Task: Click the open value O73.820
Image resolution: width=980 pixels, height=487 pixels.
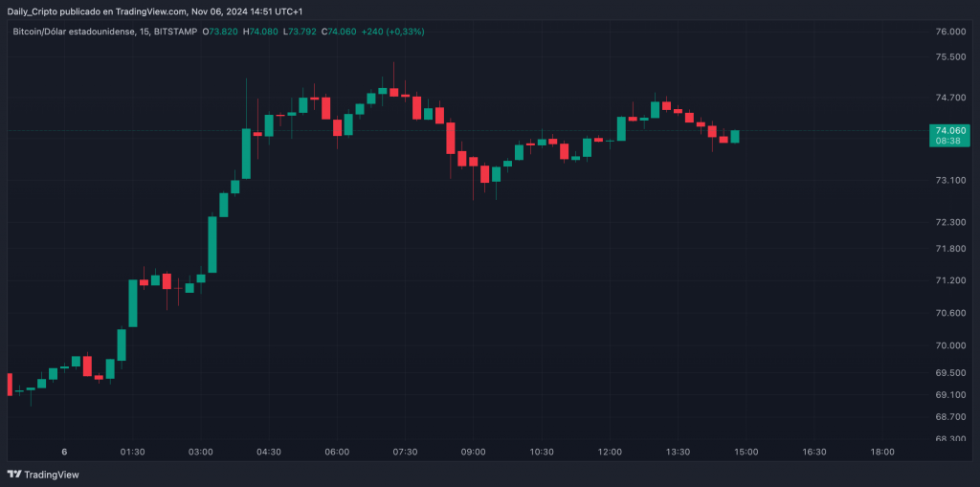Action: tap(223, 32)
